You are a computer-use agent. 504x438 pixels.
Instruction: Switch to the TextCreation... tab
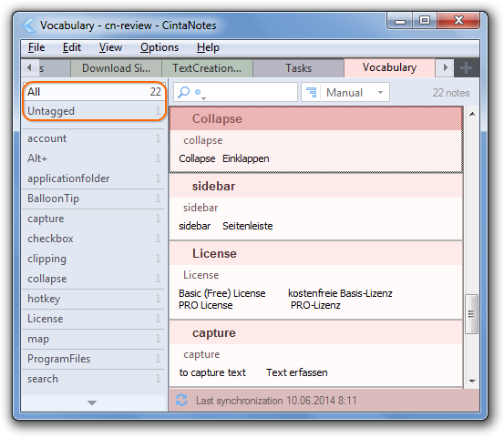point(207,68)
